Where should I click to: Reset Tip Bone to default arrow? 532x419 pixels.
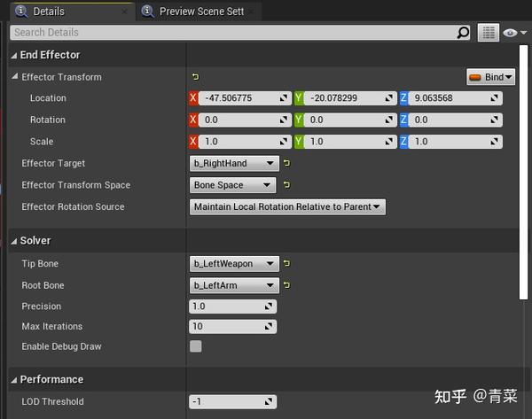pyautogui.click(x=287, y=263)
